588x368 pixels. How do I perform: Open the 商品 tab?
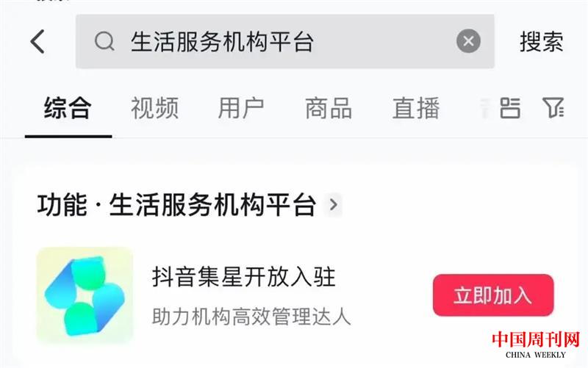tap(329, 108)
